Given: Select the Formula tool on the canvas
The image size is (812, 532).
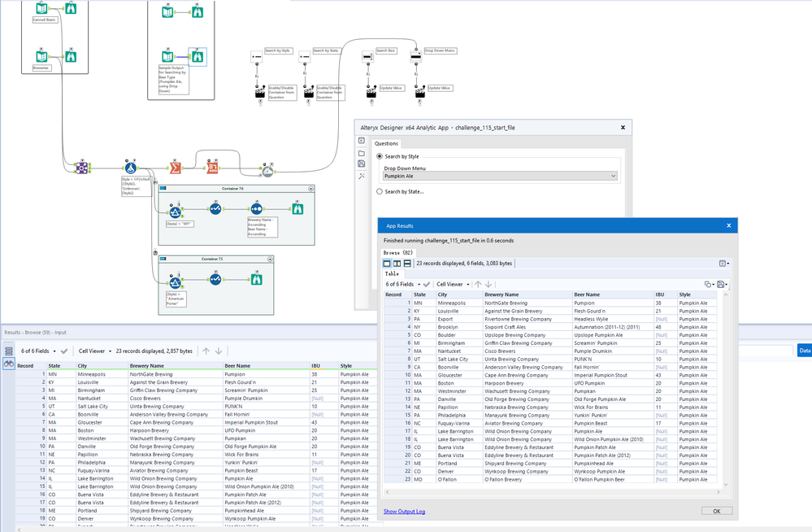Looking at the screenshot, I should pyautogui.click(x=130, y=168).
